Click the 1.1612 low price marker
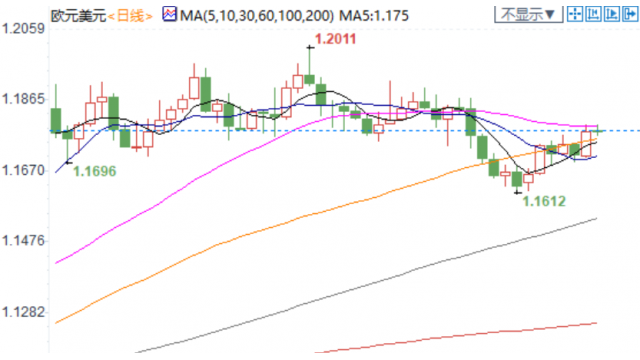Viewport: 640px width, 360px height. tap(544, 201)
